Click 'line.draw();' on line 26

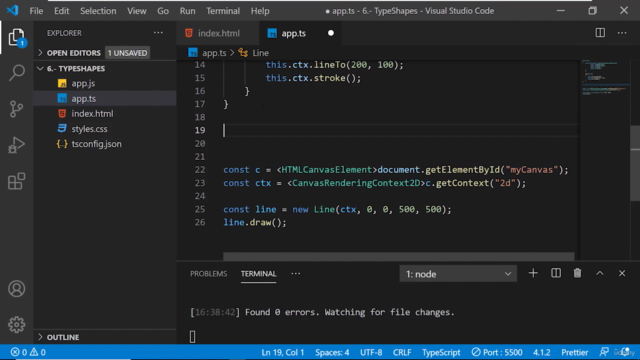(255, 222)
